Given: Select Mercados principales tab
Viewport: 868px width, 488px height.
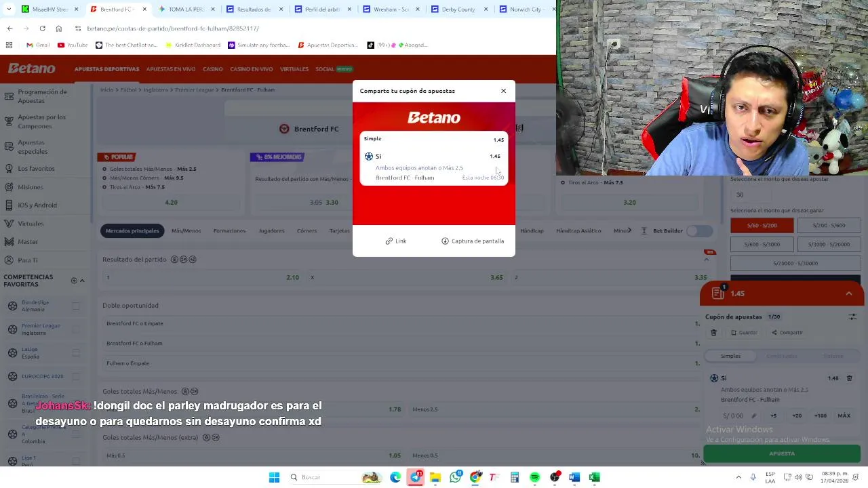Looking at the screenshot, I should click(132, 231).
